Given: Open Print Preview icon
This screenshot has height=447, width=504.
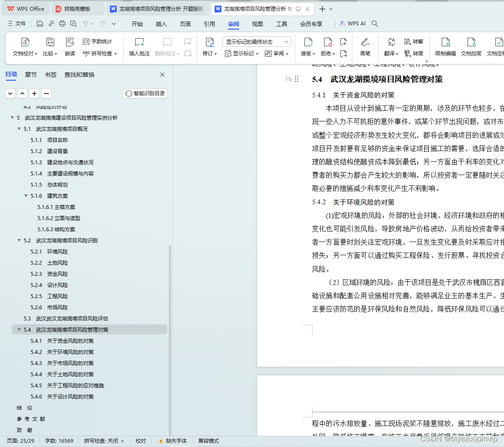Looking at the screenshot, I should click(x=73, y=24).
